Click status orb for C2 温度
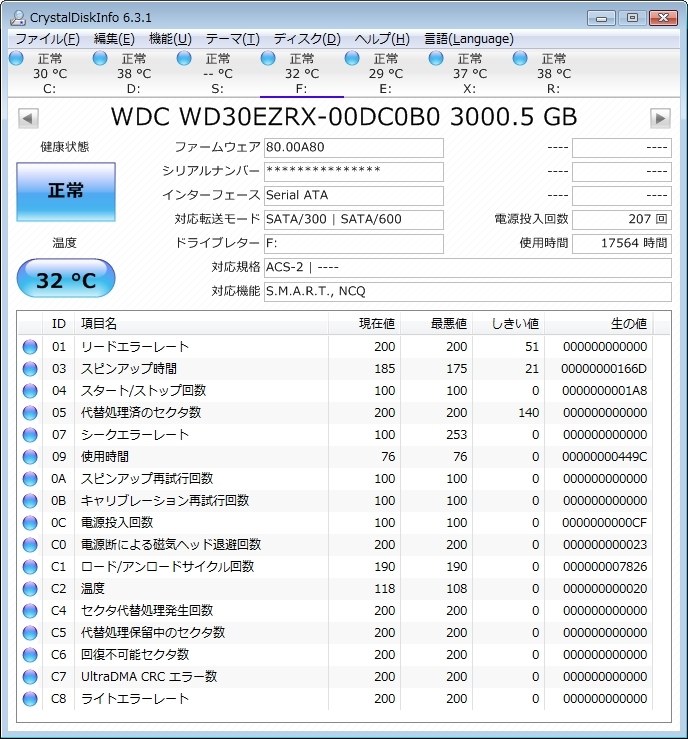 [x=30, y=589]
